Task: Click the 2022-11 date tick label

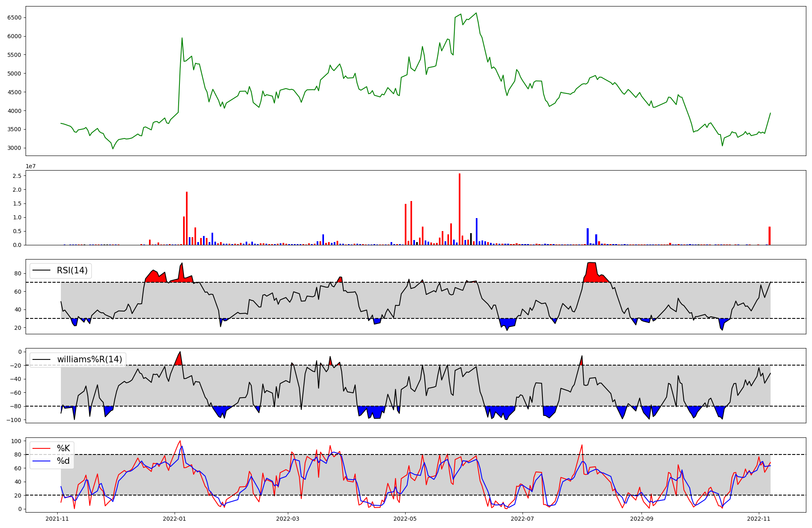Action: pyautogui.click(x=759, y=519)
